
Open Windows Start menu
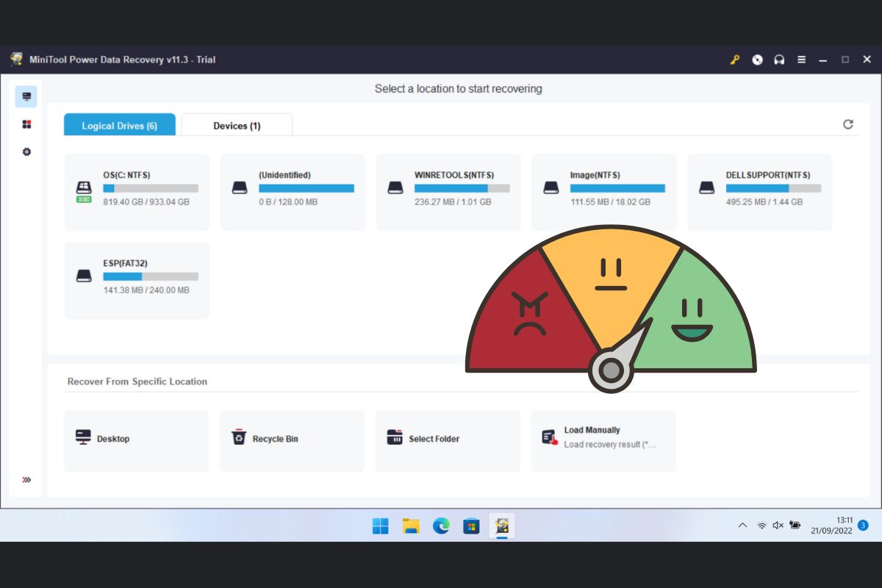380,526
